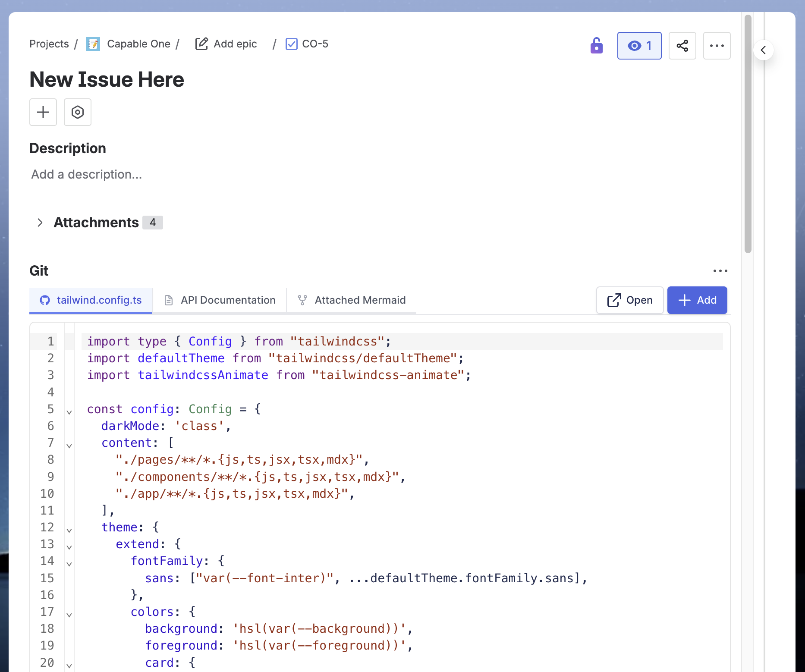Image resolution: width=805 pixels, height=672 pixels.
Task: Click the vertical scrollbar thumb
Action: click(748, 134)
